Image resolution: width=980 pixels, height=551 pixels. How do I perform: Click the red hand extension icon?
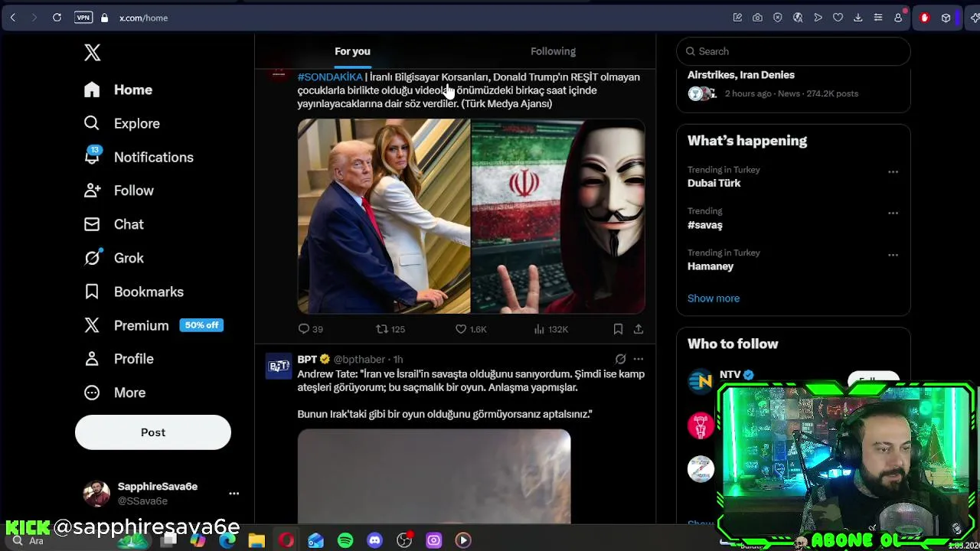924,18
